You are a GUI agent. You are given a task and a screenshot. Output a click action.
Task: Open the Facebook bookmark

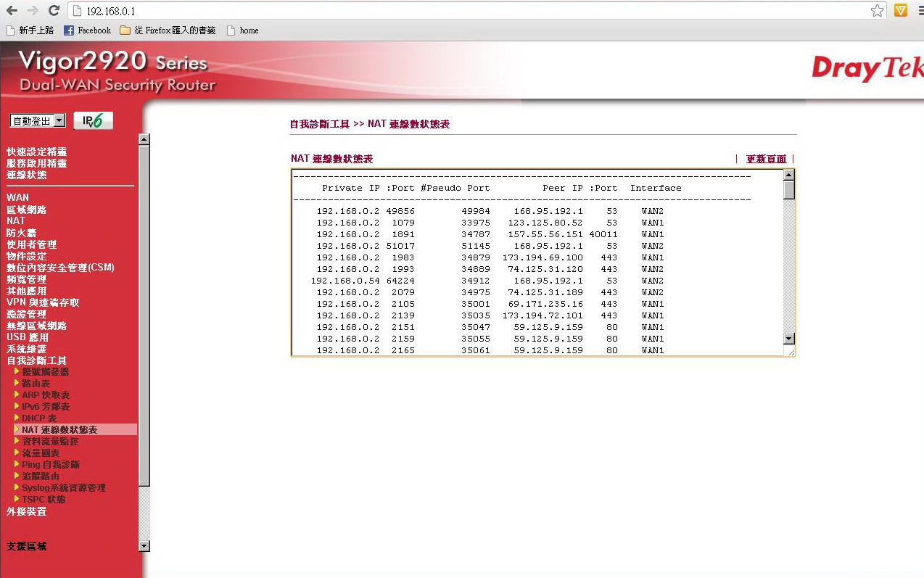pyautogui.click(x=87, y=30)
